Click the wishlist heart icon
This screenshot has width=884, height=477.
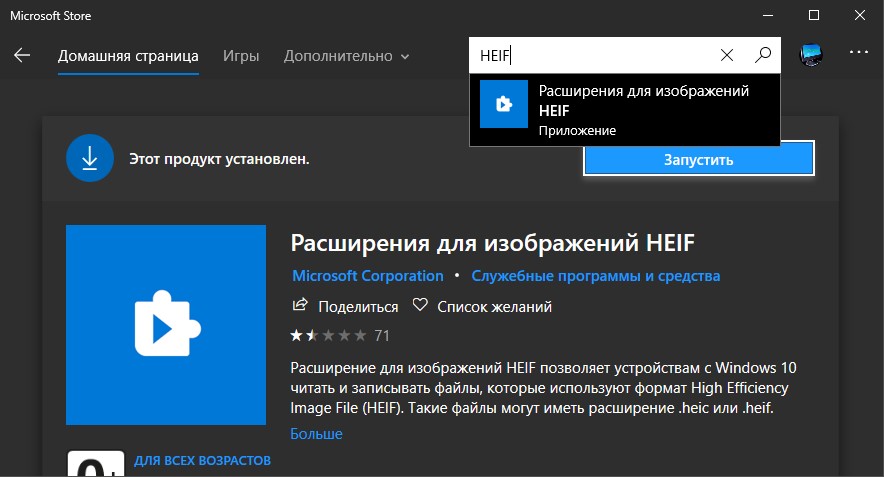click(420, 305)
